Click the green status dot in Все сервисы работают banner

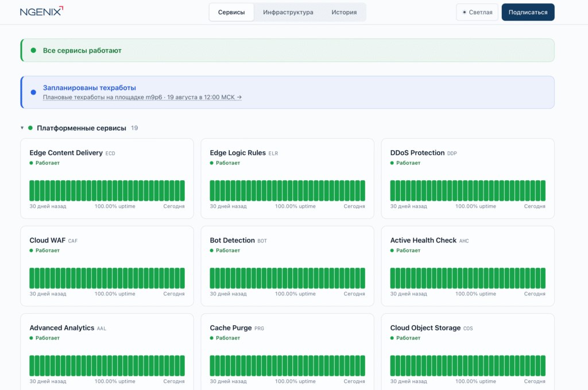[33, 50]
